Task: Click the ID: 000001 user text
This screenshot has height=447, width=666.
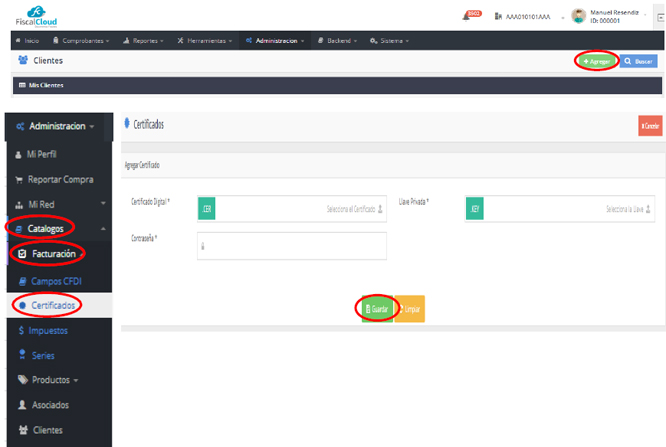Action: [605, 20]
